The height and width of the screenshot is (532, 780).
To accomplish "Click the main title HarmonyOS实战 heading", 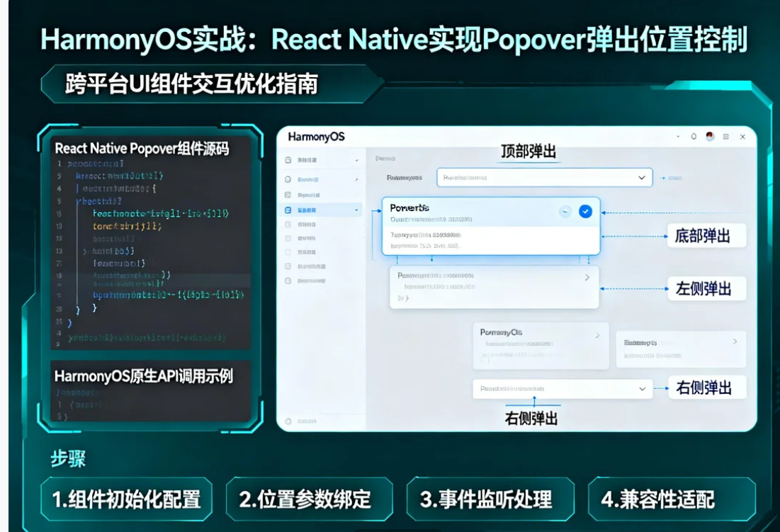I will 394,40.
